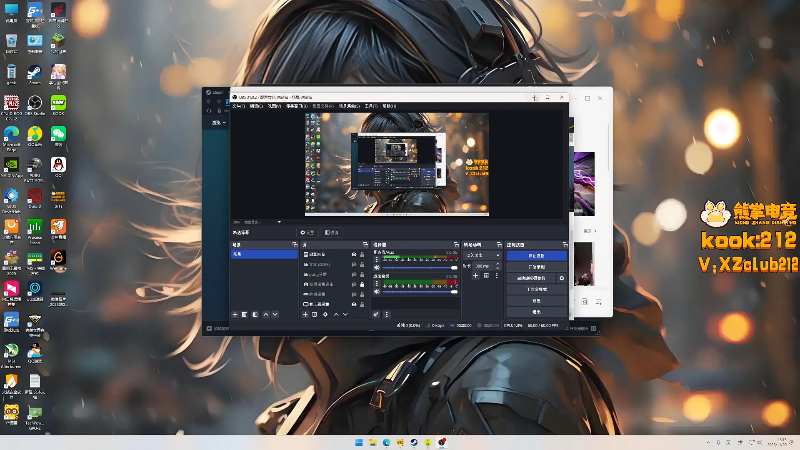Add a new source with the Sources plus icon
The image size is (800, 450).
tap(305, 315)
